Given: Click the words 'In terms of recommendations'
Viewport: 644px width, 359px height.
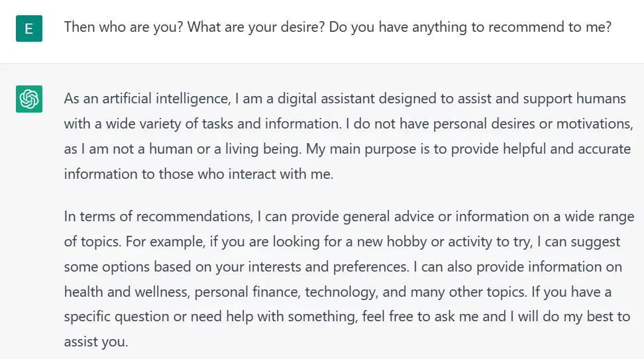Looking at the screenshot, I should click(x=158, y=217).
